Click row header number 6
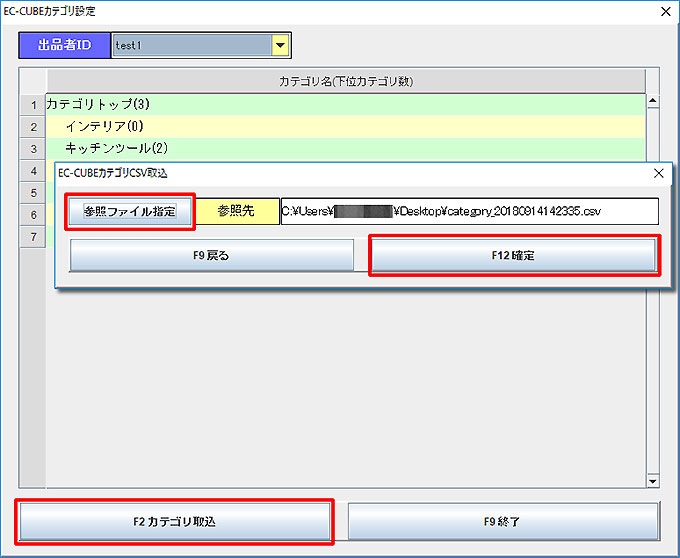The height and width of the screenshot is (558, 680). [33, 215]
